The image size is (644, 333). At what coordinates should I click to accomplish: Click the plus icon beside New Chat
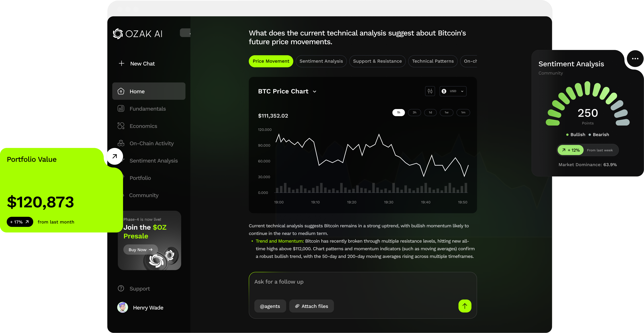121,64
